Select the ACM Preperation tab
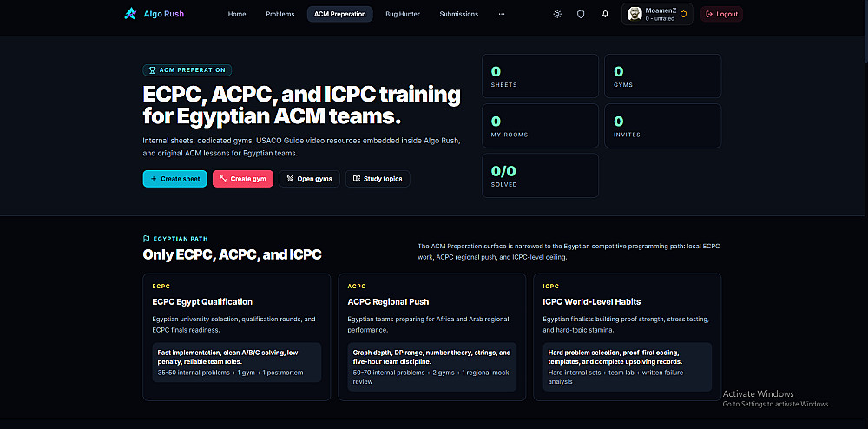The height and width of the screenshot is (429, 868). 340,15
